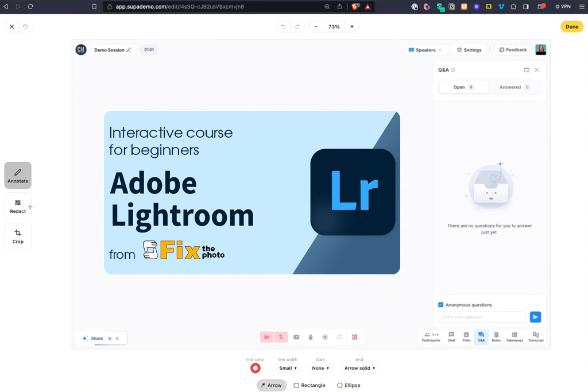Send the question with blue arrow button

(535, 317)
